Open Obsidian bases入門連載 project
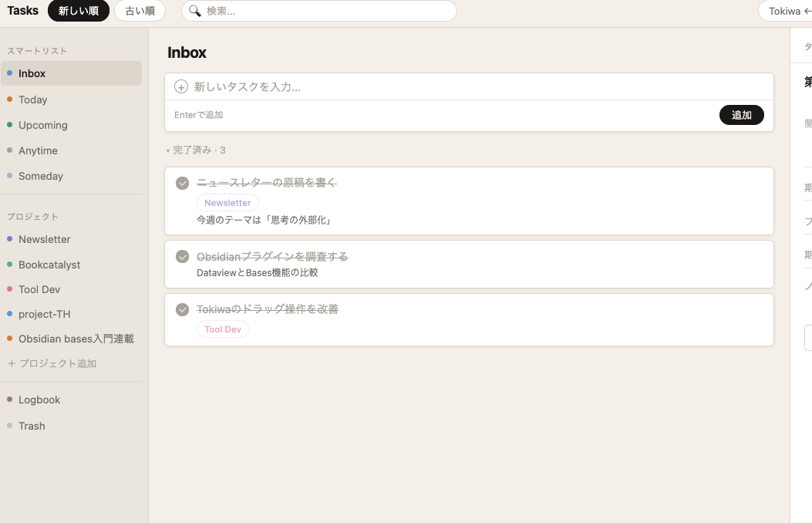The image size is (812, 523). pos(72,339)
